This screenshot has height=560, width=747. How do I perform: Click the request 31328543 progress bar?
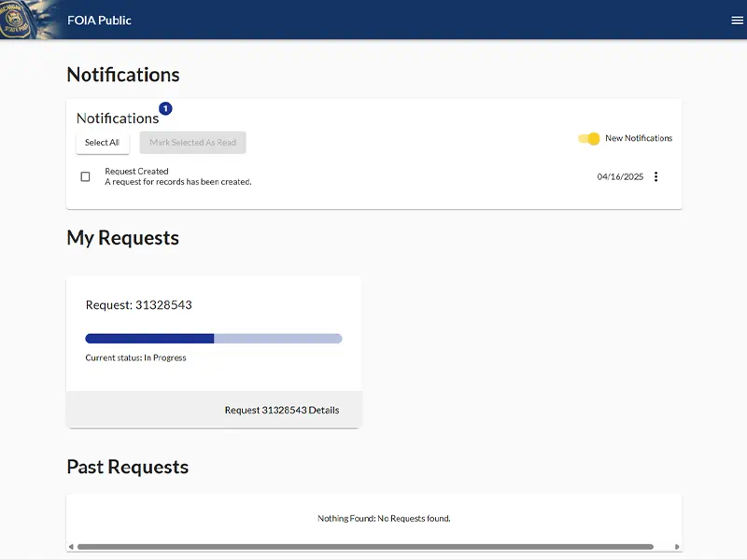214,339
